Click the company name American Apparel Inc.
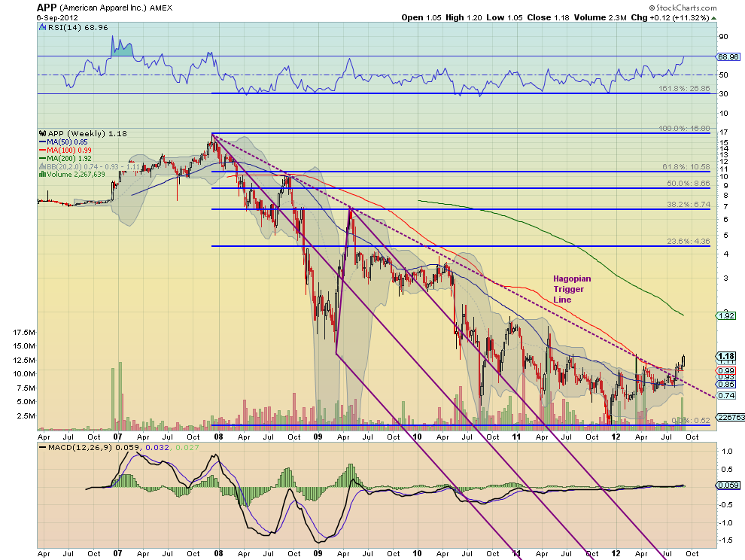745x560 pixels. coord(103,8)
